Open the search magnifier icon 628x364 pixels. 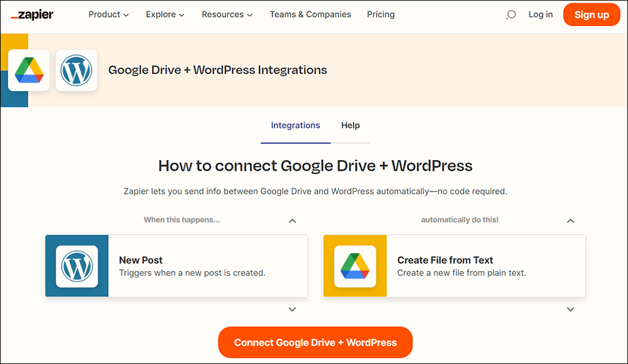tap(511, 15)
